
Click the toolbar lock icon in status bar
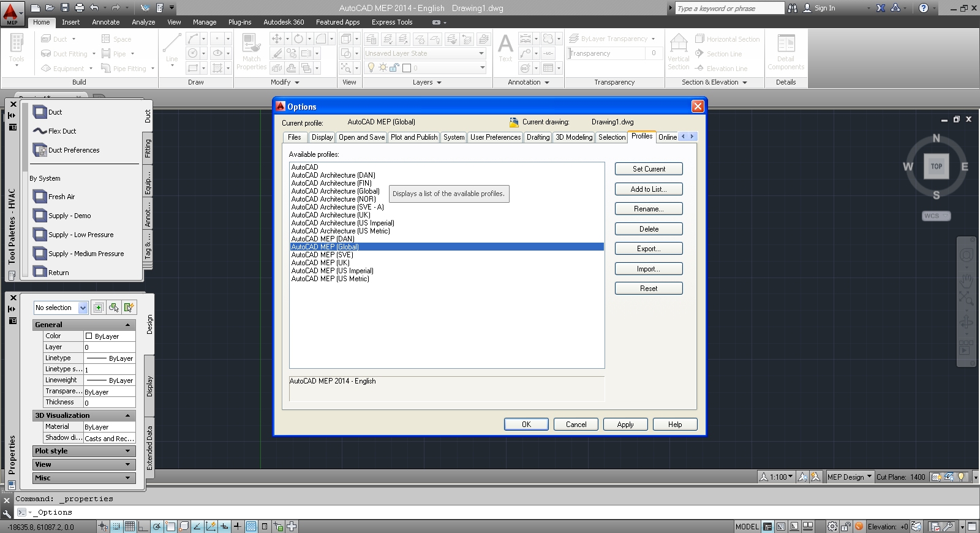pyautogui.click(x=845, y=526)
